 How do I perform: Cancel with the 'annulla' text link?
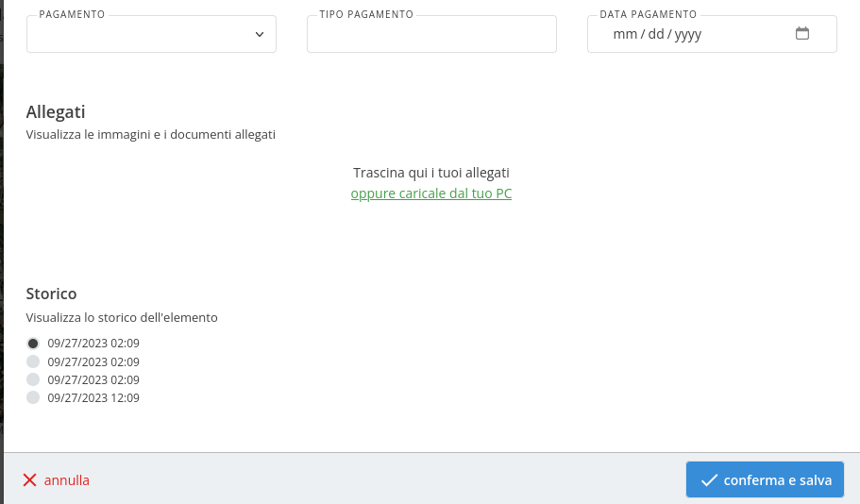click(67, 480)
